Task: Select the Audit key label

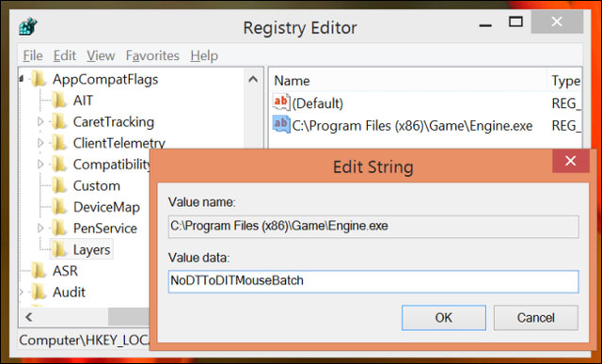Action: click(x=69, y=293)
